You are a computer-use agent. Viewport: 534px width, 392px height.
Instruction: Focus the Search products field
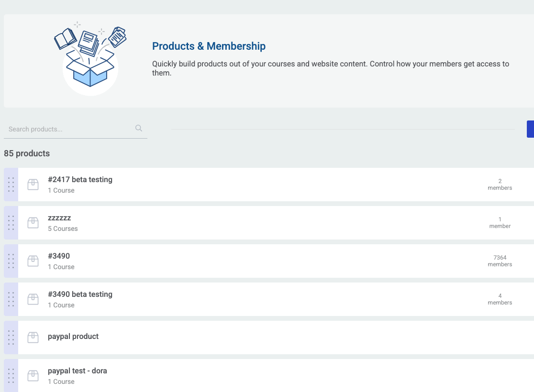(75, 129)
